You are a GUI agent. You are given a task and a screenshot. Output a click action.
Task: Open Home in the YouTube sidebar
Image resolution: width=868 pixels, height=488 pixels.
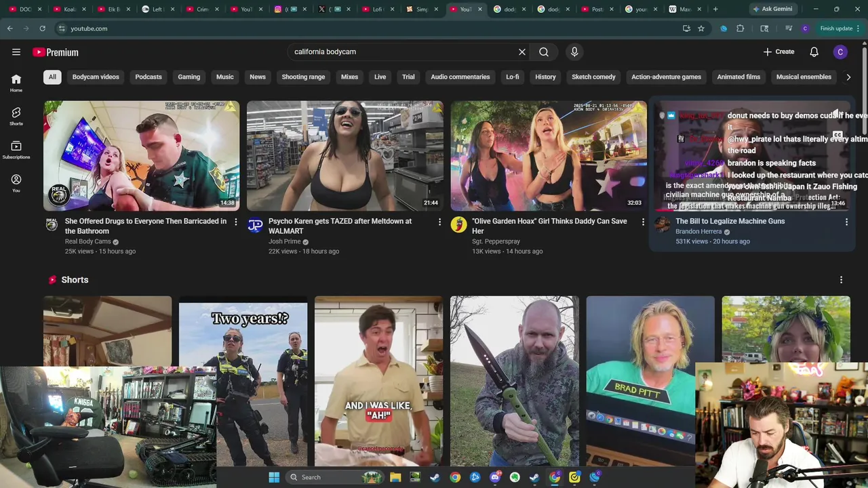pyautogui.click(x=16, y=83)
